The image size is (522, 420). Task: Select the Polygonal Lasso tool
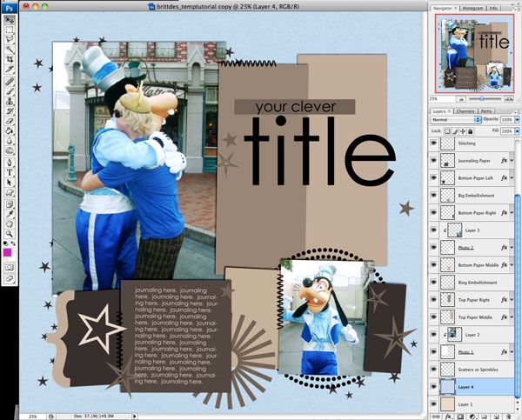(10, 39)
